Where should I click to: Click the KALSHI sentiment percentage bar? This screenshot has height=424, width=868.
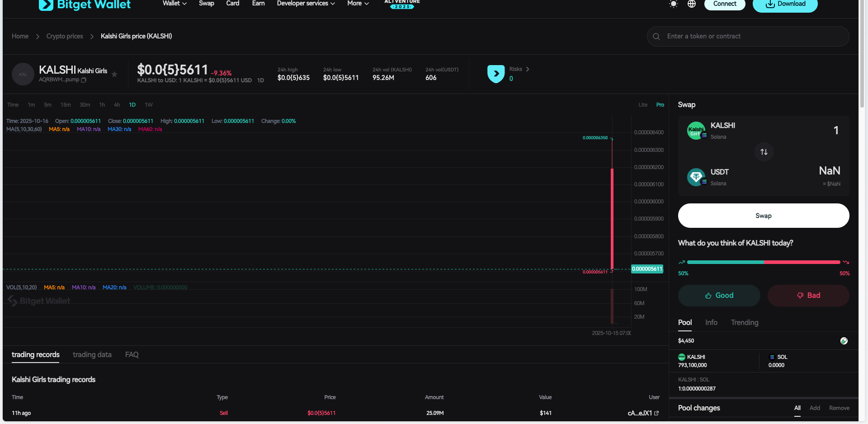coord(763,262)
